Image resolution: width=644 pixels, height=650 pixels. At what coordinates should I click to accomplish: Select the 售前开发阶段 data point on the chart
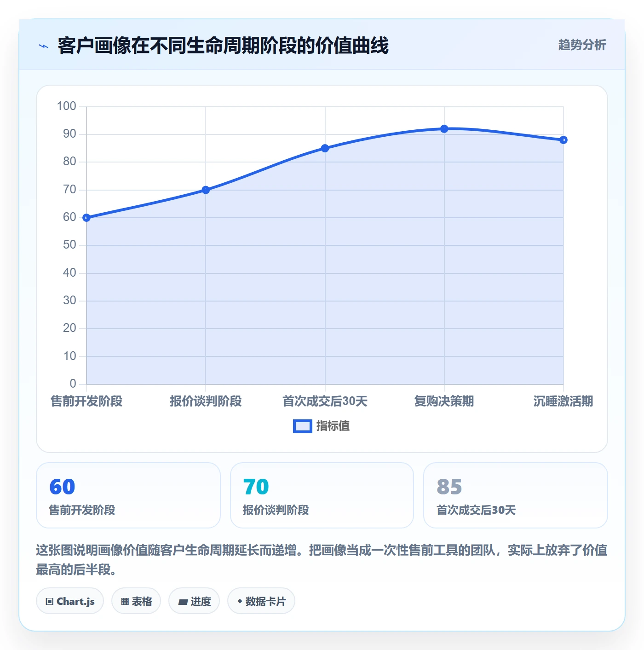86,218
